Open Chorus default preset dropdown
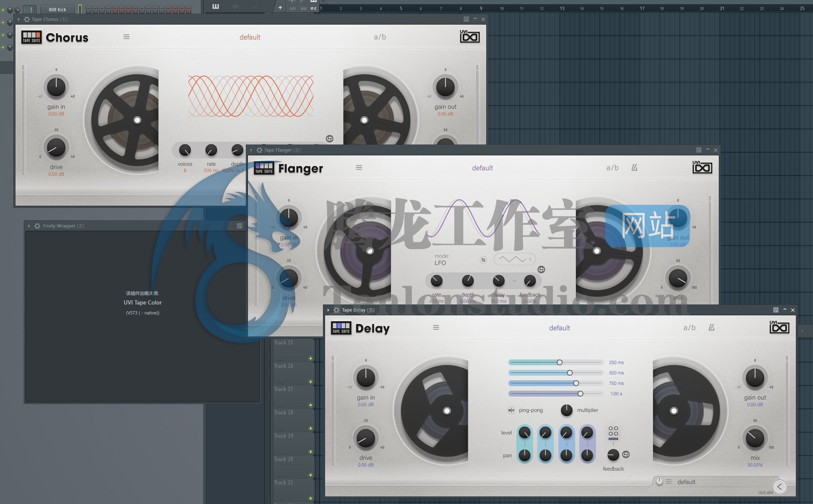This screenshot has width=813, height=504. (x=250, y=37)
